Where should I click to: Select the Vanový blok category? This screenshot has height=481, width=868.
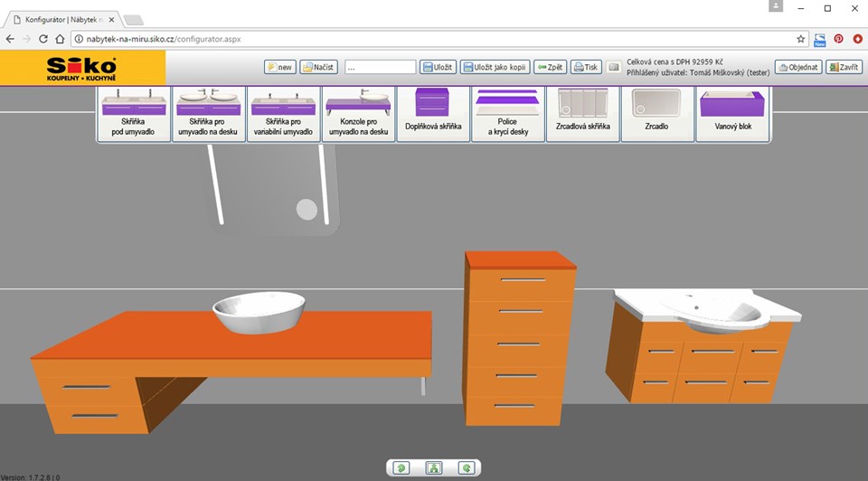click(732, 114)
